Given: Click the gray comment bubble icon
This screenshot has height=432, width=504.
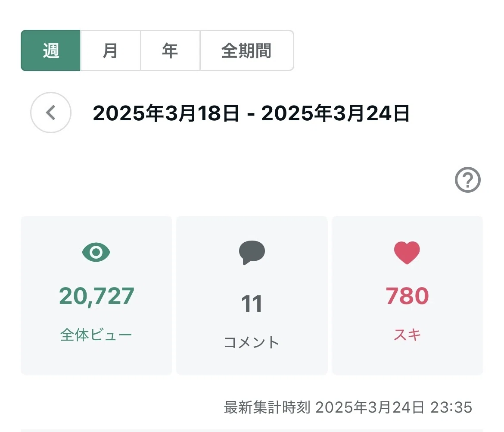Looking at the screenshot, I should coord(252,253).
